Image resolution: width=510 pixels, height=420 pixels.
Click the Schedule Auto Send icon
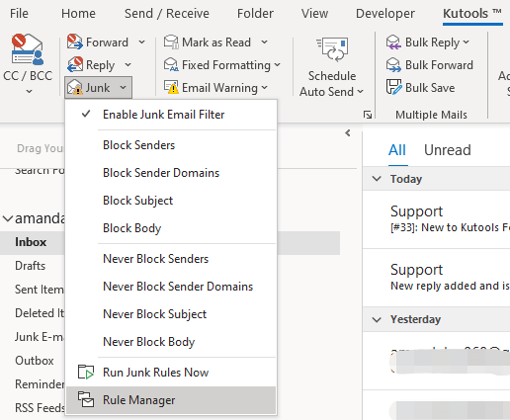(x=332, y=49)
